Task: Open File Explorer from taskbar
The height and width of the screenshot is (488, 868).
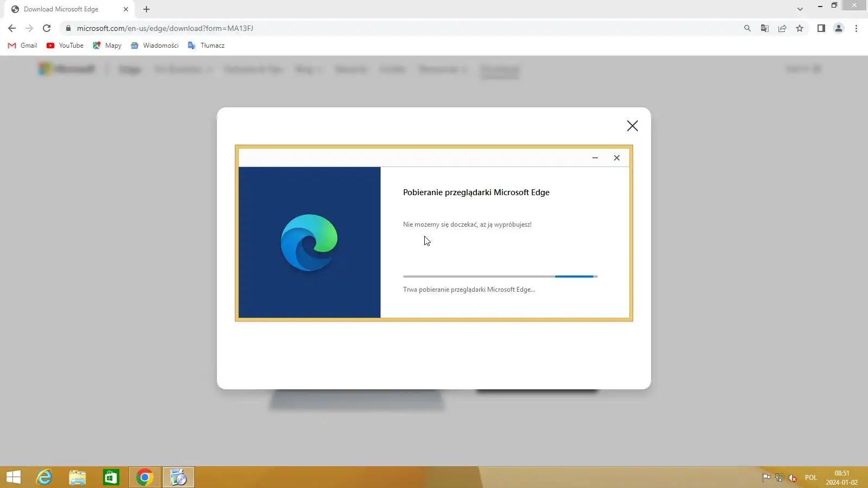Action: [78, 478]
